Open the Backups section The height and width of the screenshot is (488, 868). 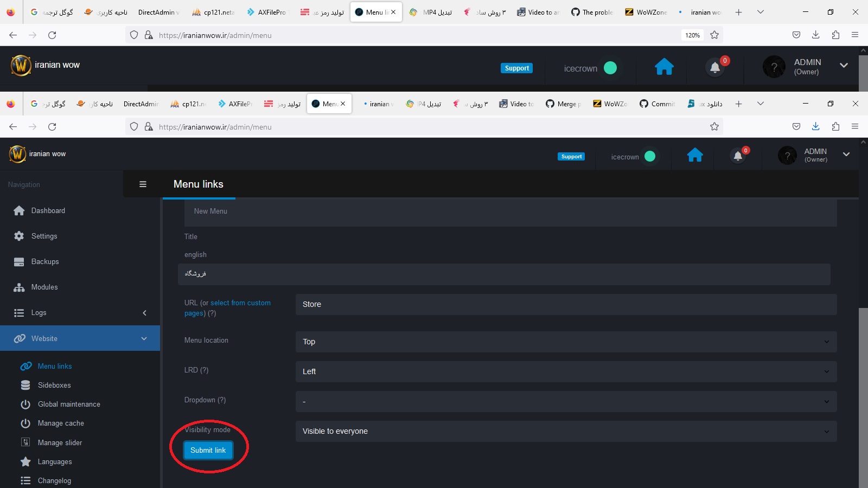click(x=44, y=261)
